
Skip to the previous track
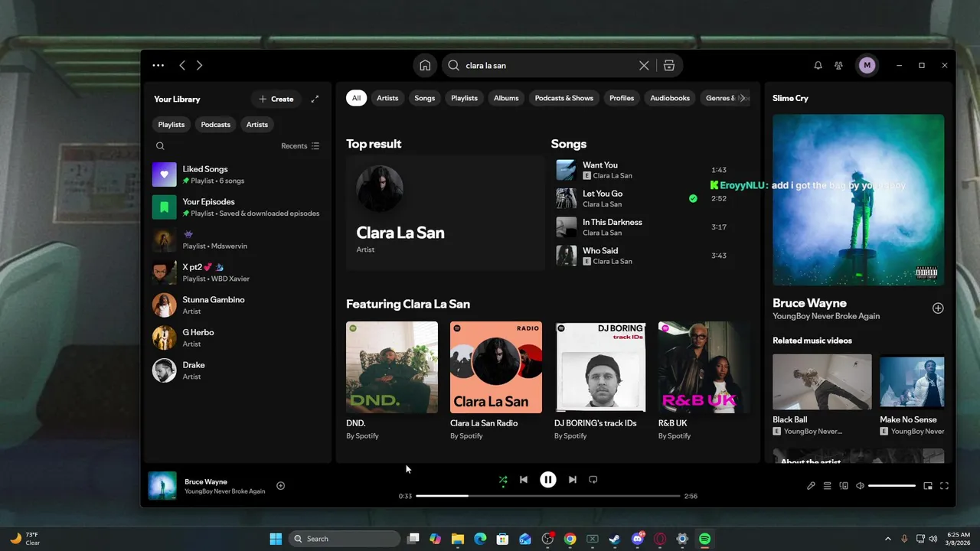[524, 480]
